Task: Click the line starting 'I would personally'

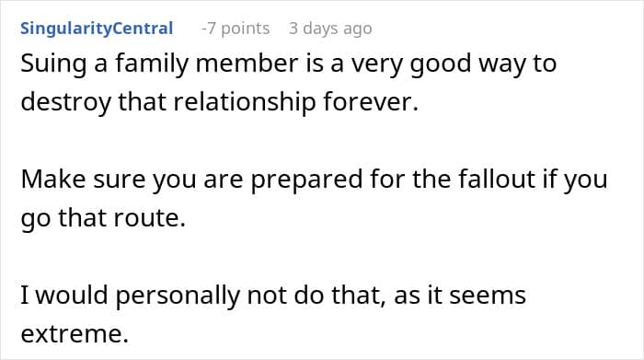Action: (273, 296)
